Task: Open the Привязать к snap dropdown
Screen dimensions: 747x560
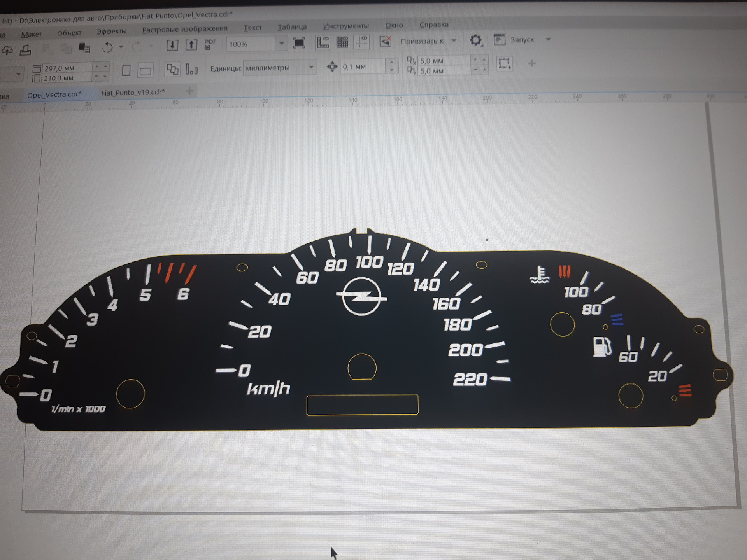Action: click(x=454, y=40)
